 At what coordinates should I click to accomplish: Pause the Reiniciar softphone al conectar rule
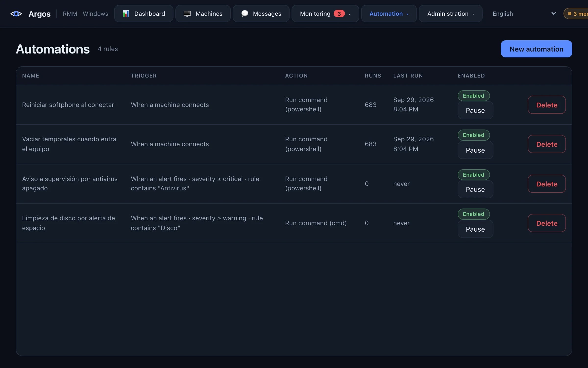[x=475, y=110]
